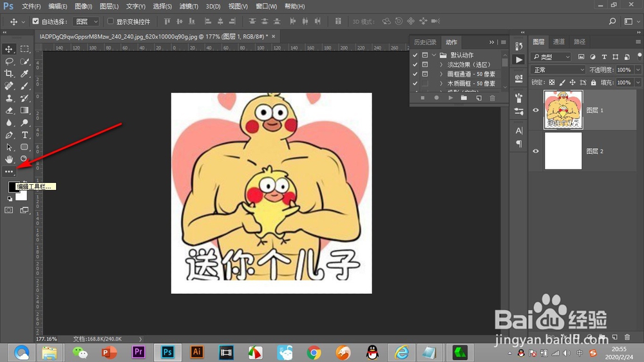Toggle checkmark for 默认动作 action set

point(415,55)
